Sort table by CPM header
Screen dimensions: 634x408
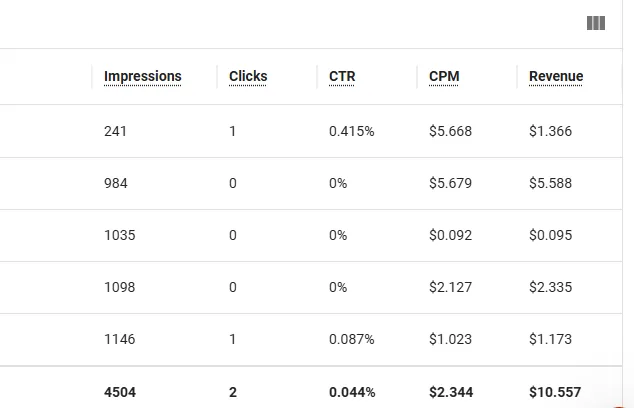[445, 76]
